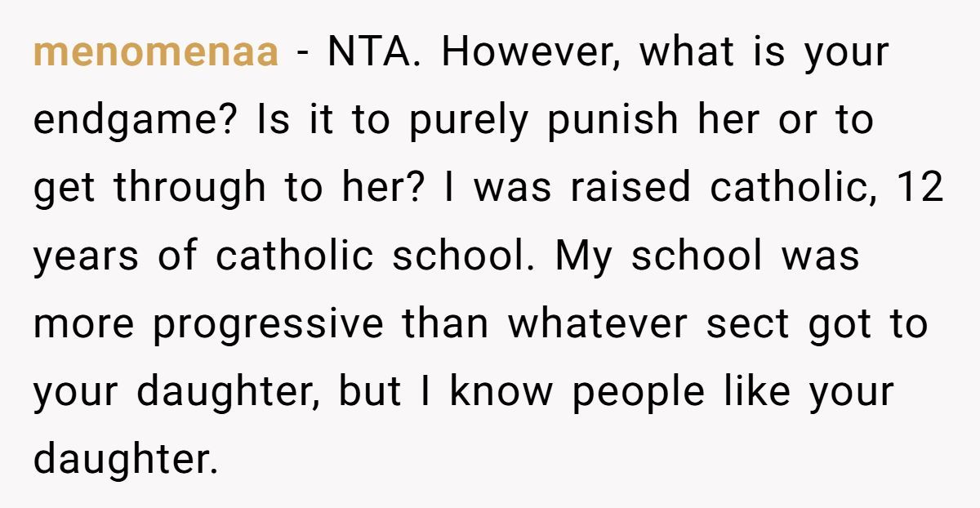The height and width of the screenshot is (508, 980).
Task: Click the word "people" in the comment
Action: [x=637, y=392]
